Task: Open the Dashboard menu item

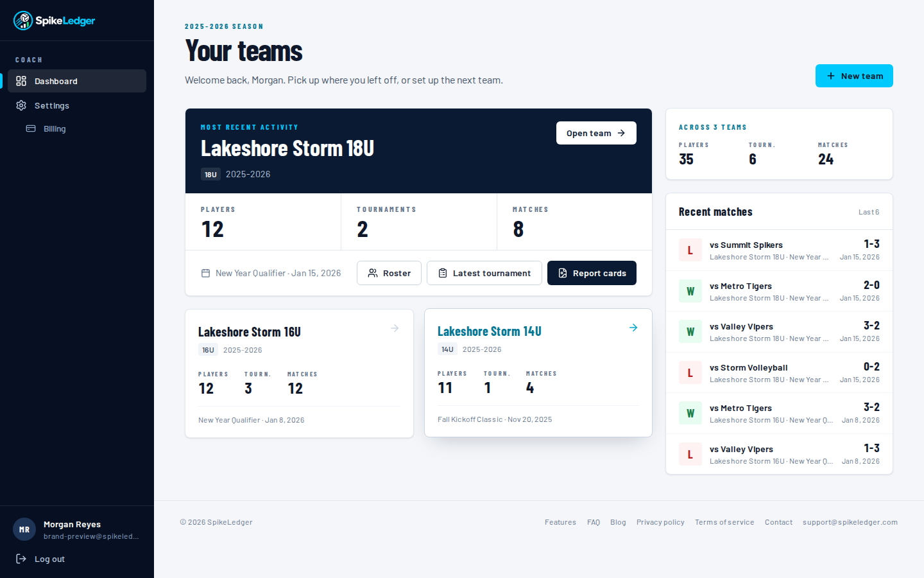Action: pyautogui.click(x=77, y=81)
